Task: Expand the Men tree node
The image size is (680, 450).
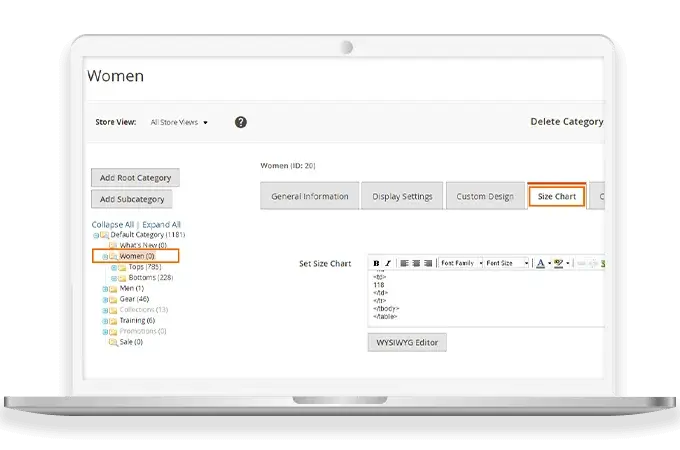Action: pyautogui.click(x=105, y=289)
